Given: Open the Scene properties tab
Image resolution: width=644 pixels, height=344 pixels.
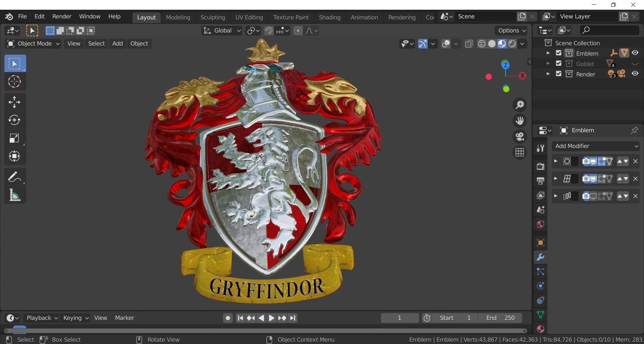Looking at the screenshot, I should point(540,210).
